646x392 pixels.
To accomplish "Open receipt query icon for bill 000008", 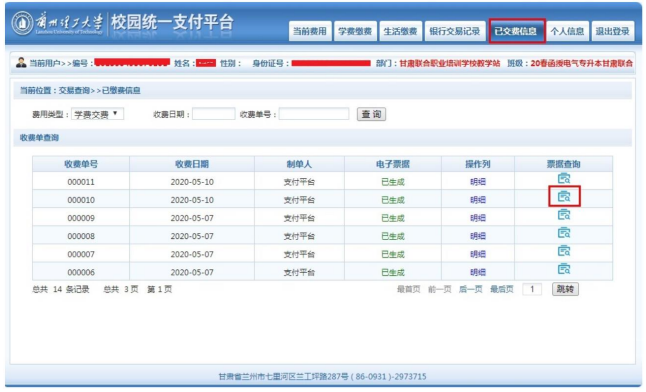I will 564,233.
